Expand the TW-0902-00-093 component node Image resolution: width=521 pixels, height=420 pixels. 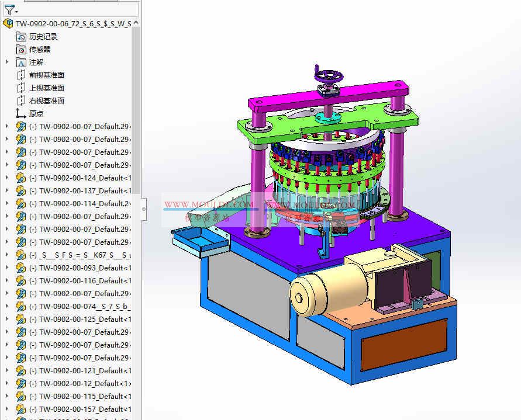point(6,268)
